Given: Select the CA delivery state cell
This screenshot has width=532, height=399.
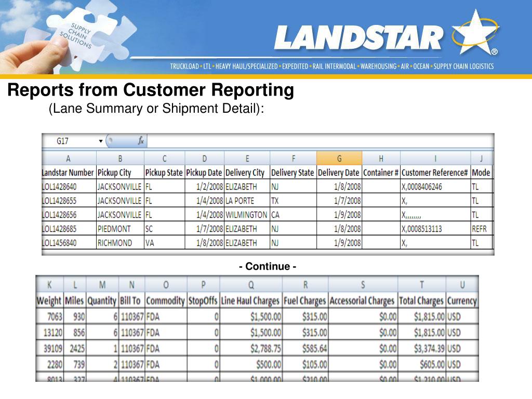Looking at the screenshot, I should pyautogui.click(x=294, y=215).
